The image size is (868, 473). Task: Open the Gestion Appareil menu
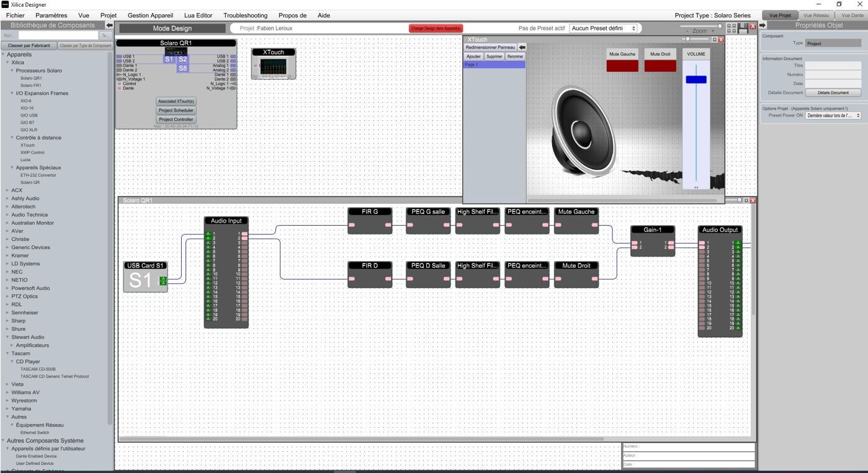(150, 15)
